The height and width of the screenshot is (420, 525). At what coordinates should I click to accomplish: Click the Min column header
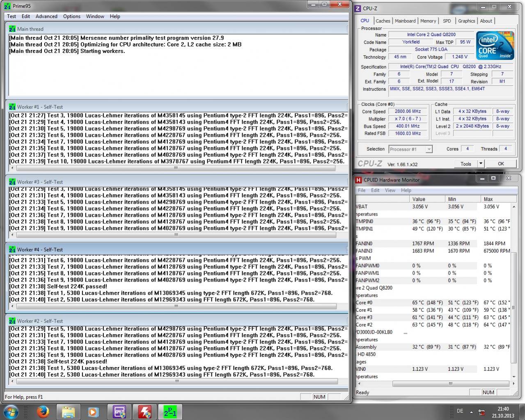tap(463, 199)
